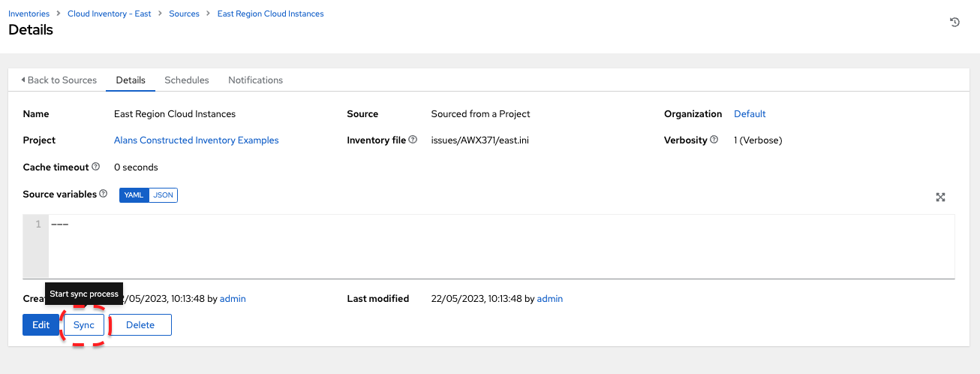Open Cloud Inventory - East breadcrumb
This screenshot has height=374, width=980.
click(x=110, y=14)
